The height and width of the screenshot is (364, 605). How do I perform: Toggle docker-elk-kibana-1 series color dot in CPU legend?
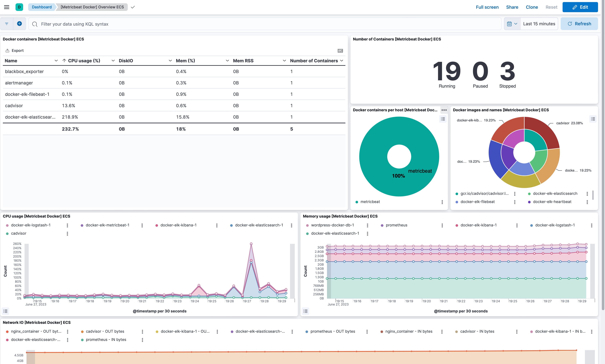pyautogui.click(x=157, y=225)
